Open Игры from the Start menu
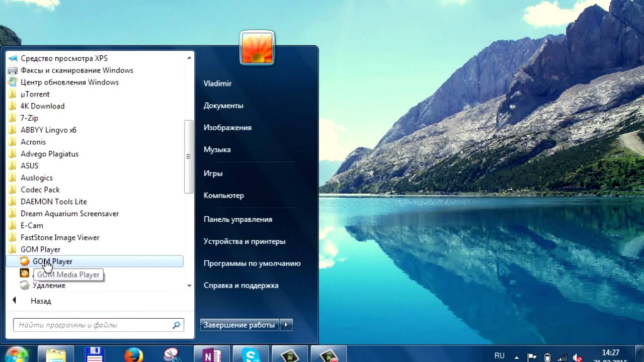The width and height of the screenshot is (644, 362). [213, 173]
